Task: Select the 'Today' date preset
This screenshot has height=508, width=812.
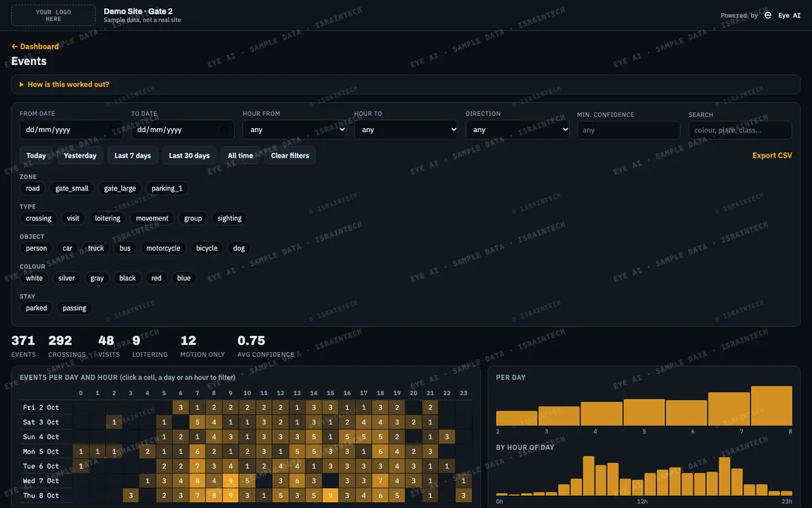Action: pyautogui.click(x=37, y=156)
